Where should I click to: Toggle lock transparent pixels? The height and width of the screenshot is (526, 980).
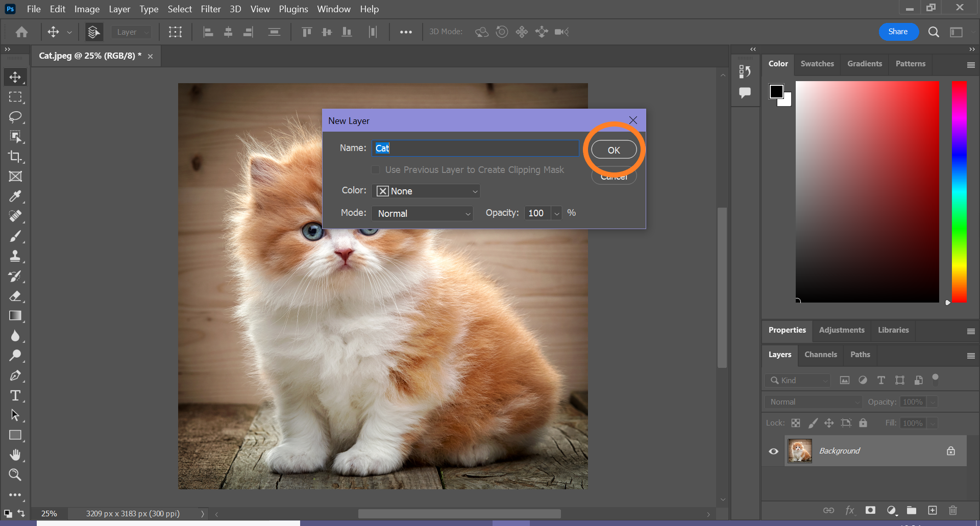(x=796, y=423)
